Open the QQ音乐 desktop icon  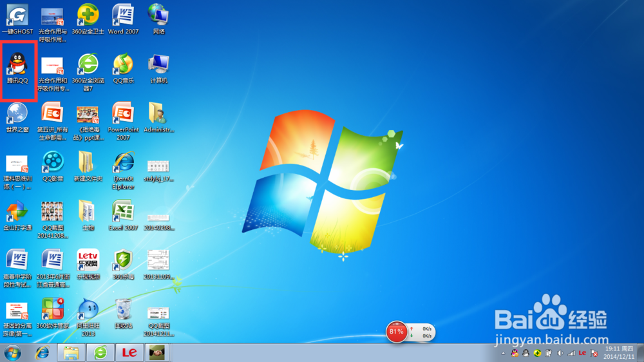click(x=123, y=69)
